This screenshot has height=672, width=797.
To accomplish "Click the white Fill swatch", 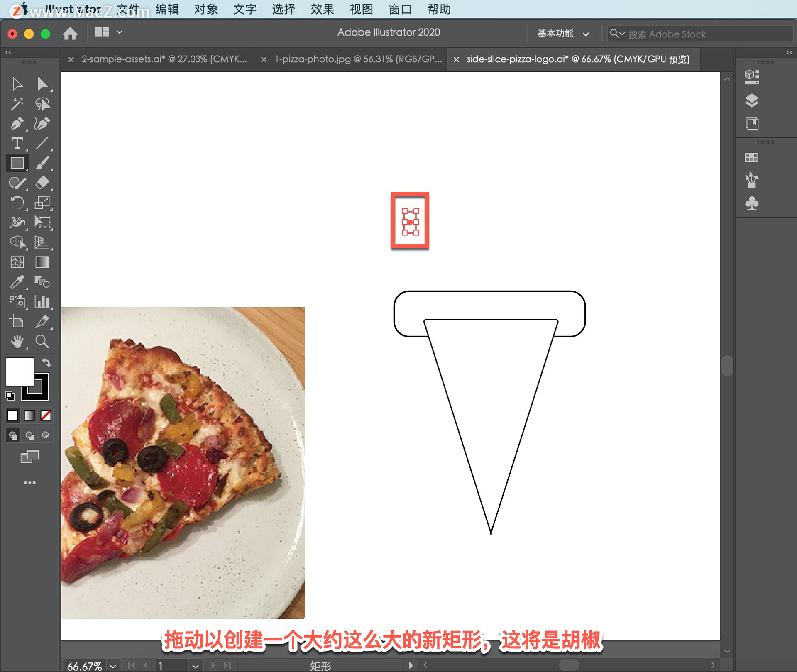I will [19, 371].
